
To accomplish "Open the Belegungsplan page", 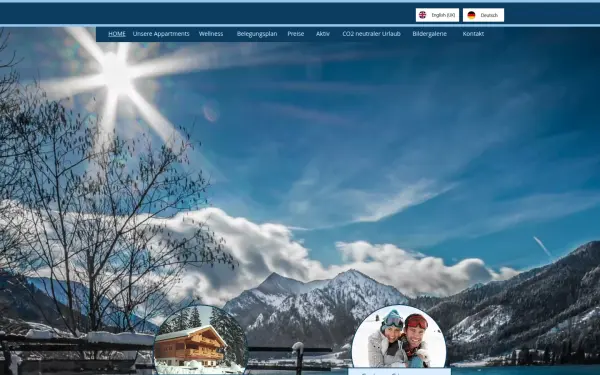I will (x=257, y=34).
